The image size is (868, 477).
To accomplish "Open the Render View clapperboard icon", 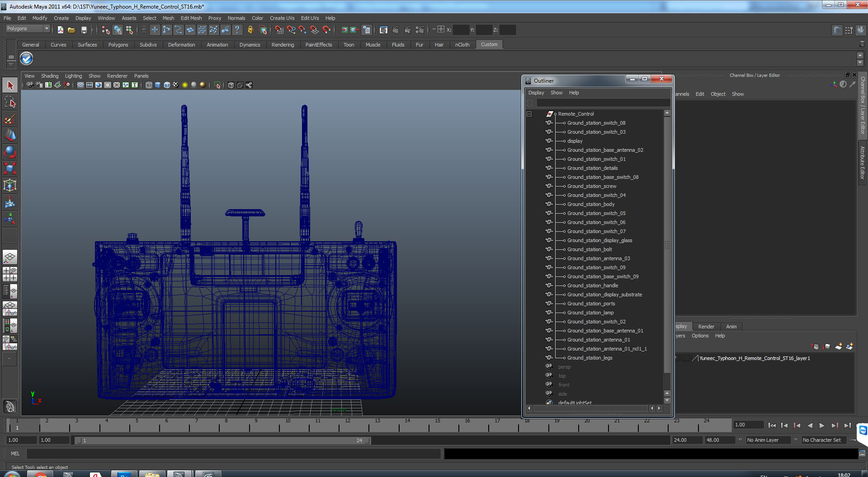I will (x=383, y=30).
